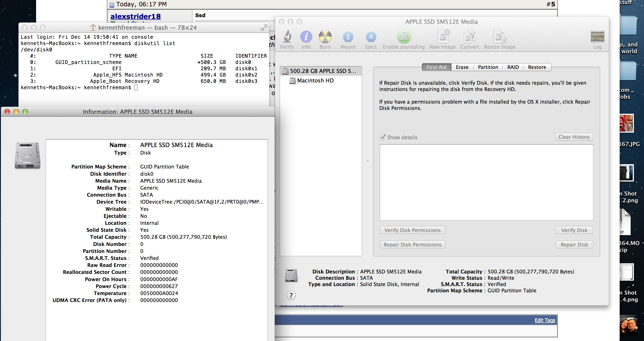This screenshot has height=341, width=644.
Task: Click 'Apple_Boot Recovery HD' row in Terminal
Action: click(x=144, y=81)
